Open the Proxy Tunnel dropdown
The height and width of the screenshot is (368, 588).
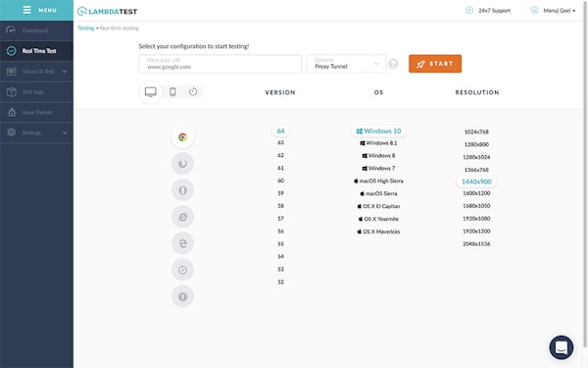pyautogui.click(x=346, y=64)
